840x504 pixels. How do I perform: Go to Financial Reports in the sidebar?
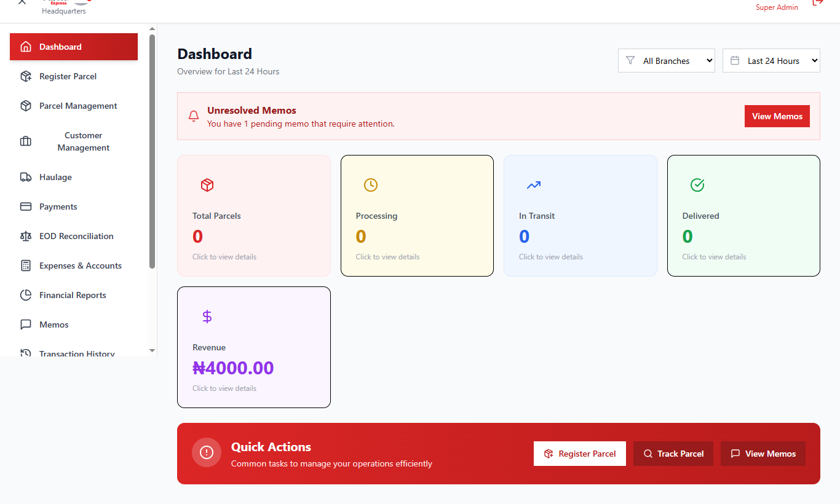point(73,295)
